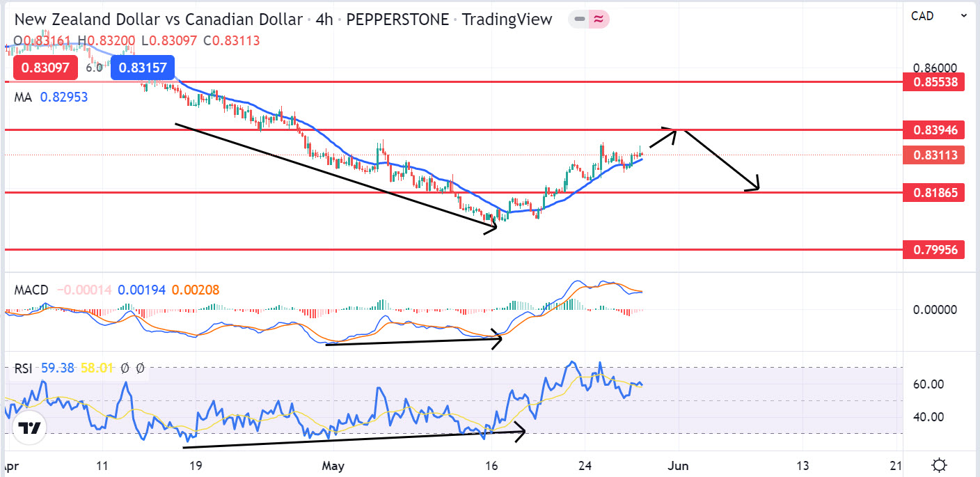Click the TradingView logo badge

click(x=29, y=428)
